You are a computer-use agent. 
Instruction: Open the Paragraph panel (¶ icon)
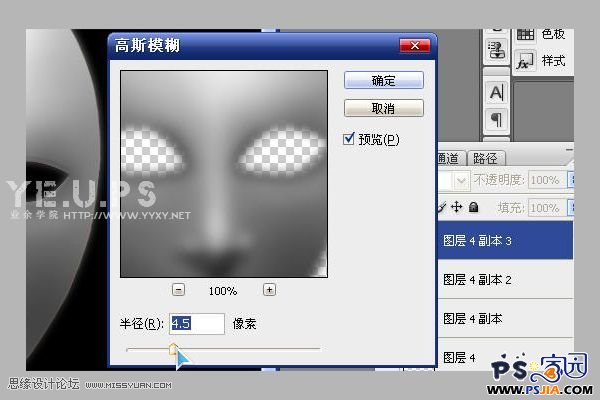(x=497, y=120)
